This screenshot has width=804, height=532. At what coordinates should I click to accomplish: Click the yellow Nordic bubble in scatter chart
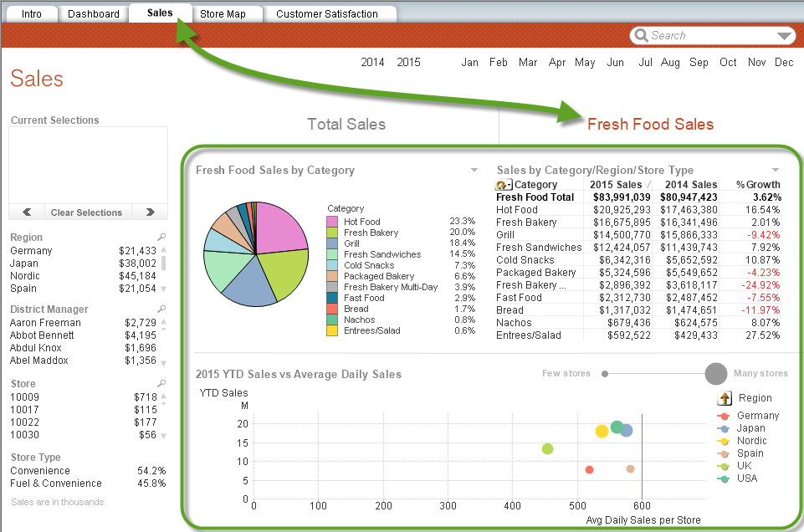click(x=602, y=432)
